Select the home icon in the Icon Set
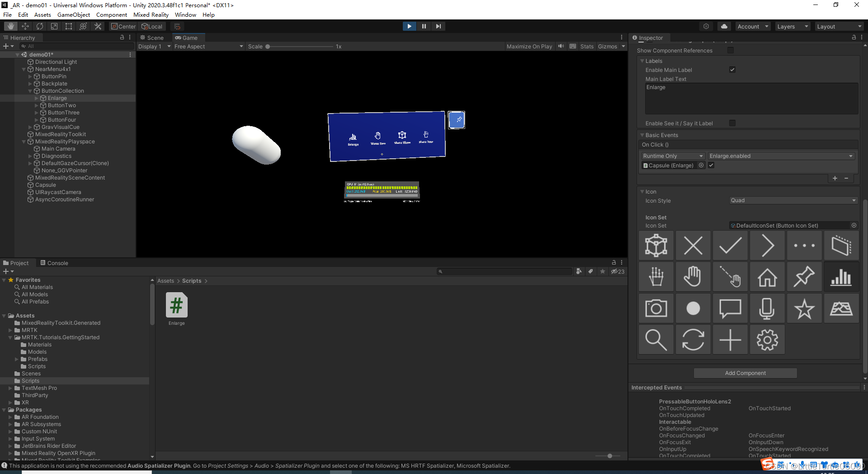The image size is (868, 474). pyautogui.click(x=767, y=276)
